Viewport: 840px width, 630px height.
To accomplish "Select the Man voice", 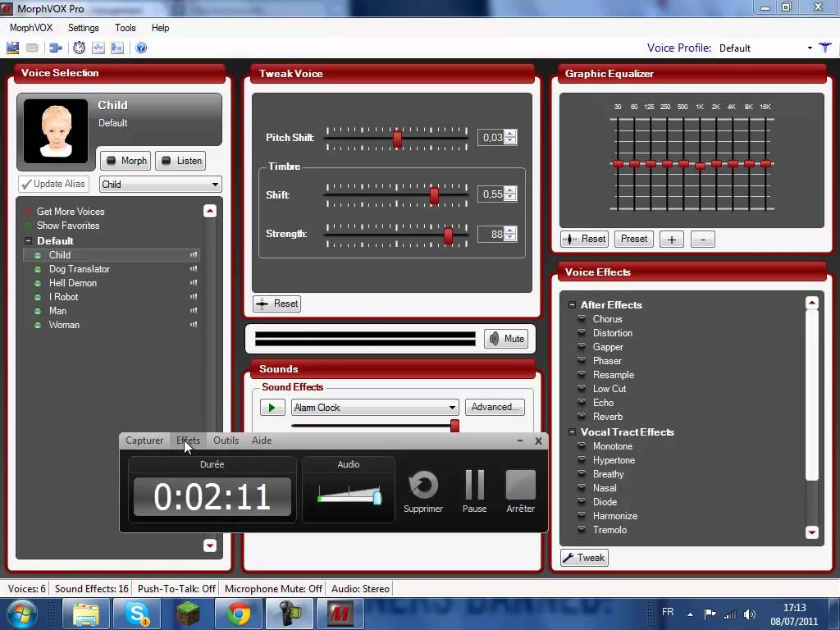I will click(x=58, y=311).
